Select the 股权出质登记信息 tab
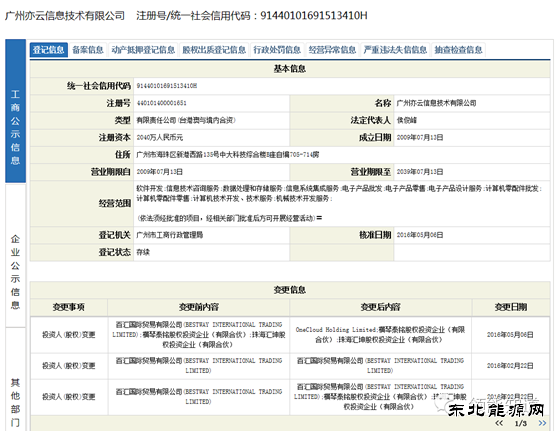Screen dimensions: 558x433 [x=214, y=50]
